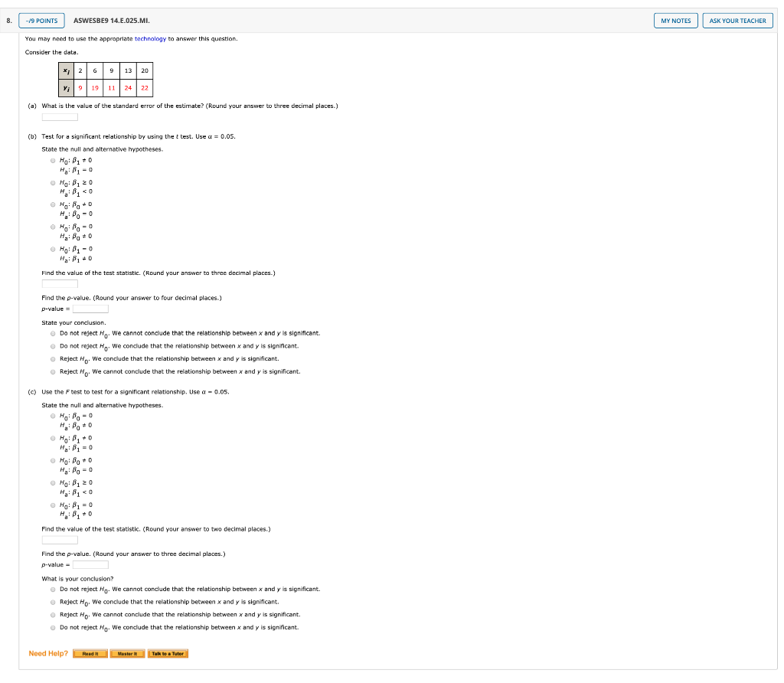
Task: Click the F test statistic answer box
Action: point(60,539)
